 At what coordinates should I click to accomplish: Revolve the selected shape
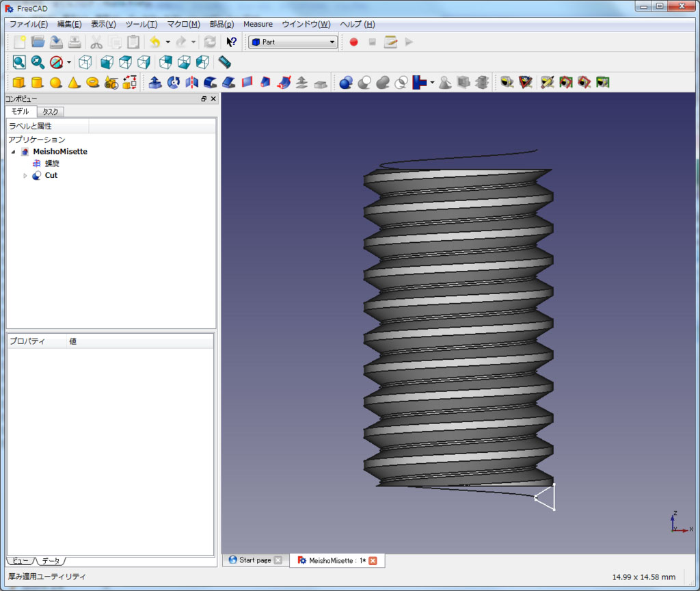[173, 82]
